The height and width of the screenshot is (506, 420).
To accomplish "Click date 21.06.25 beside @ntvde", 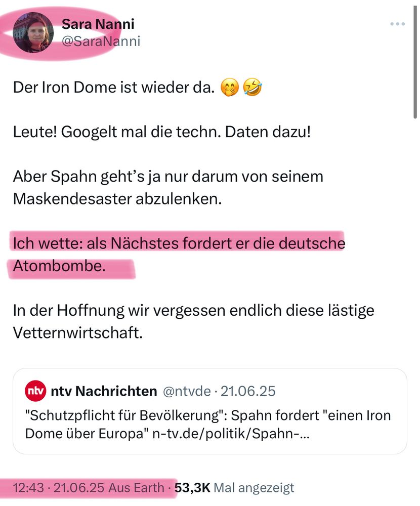I will 248,391.
